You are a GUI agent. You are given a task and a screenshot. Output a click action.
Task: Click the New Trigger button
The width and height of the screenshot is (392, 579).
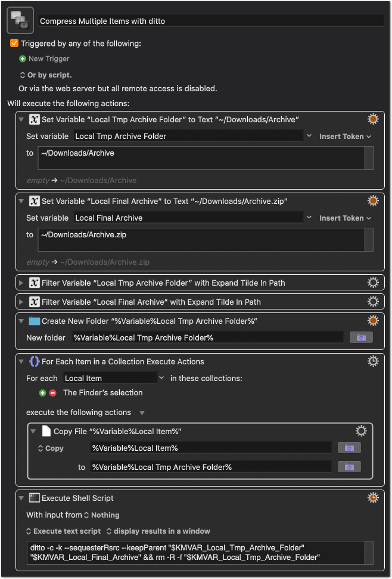(x=44, y=58)
